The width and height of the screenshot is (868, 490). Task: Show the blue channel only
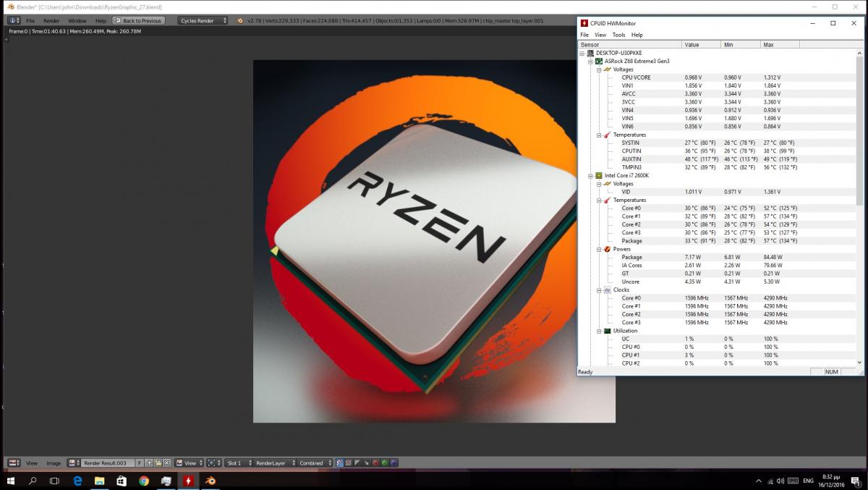393,462
